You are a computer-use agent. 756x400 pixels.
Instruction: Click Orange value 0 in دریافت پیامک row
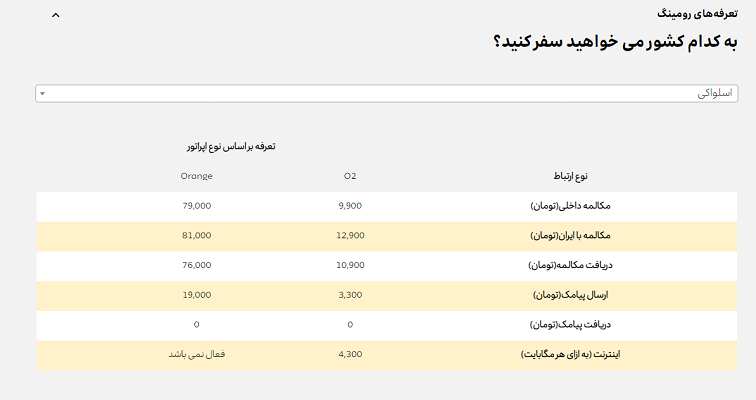pos(197,325)
